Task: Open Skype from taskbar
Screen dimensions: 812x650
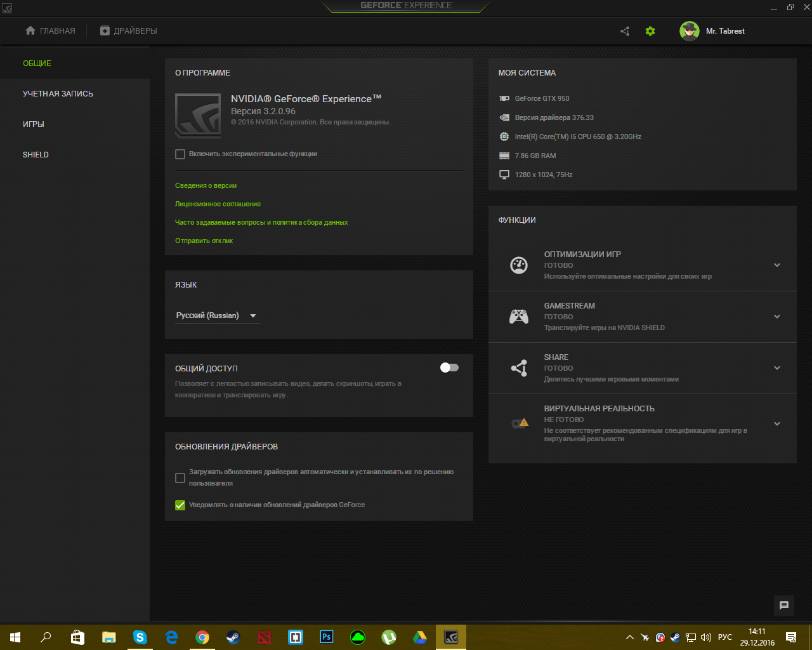Action: tap(140, 637)
